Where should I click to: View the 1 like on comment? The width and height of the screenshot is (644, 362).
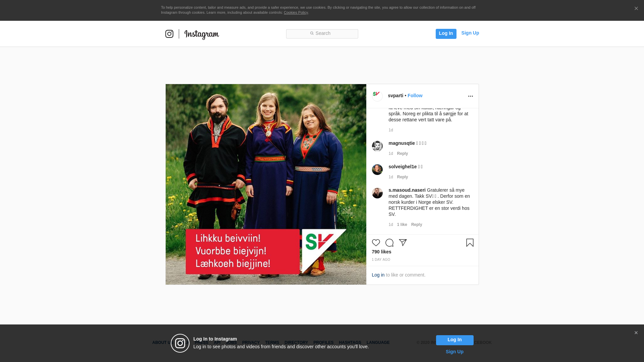coord(402,225)
